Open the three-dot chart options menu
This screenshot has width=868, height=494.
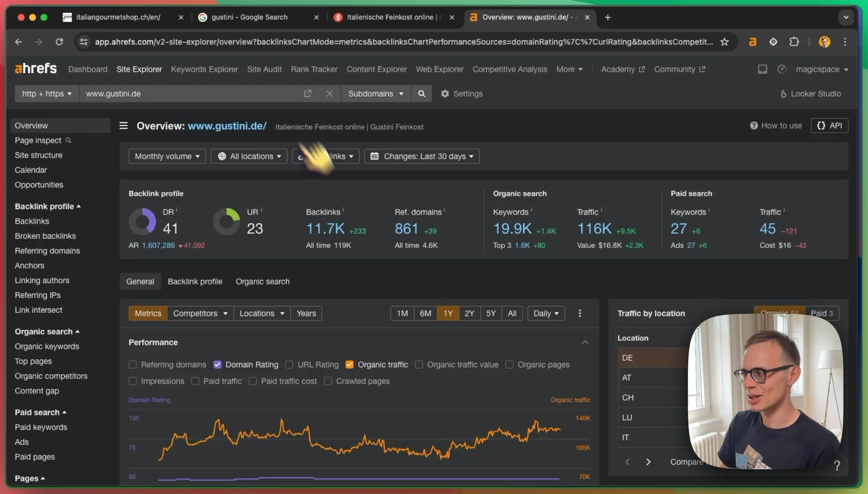[x=580, y=313]
